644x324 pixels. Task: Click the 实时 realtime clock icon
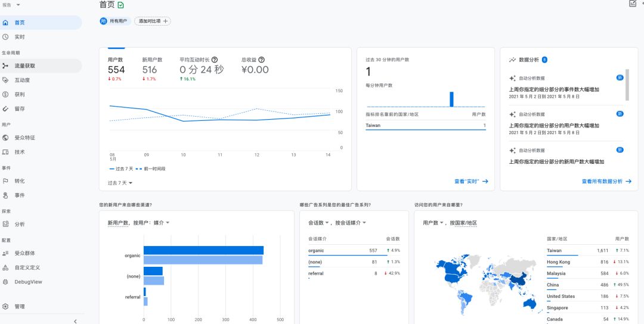(5, 37)
